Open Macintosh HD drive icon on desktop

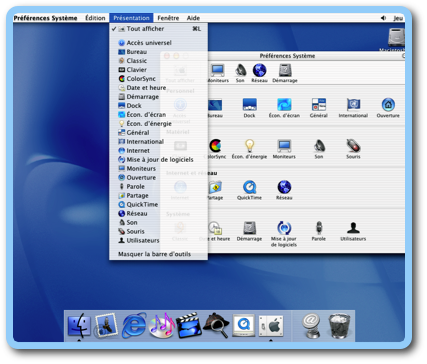(396, 38)
